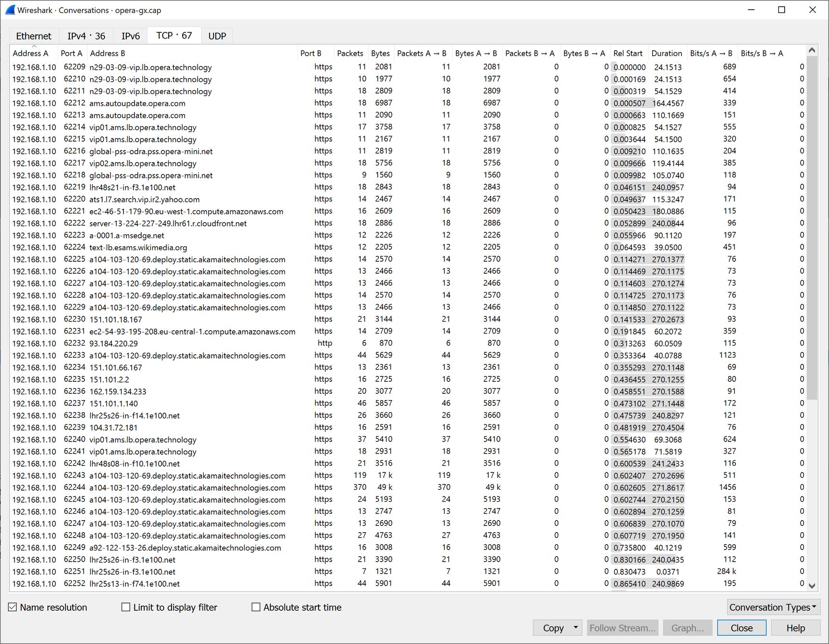Sort by the Bytes column header

(x=381, y=54)
